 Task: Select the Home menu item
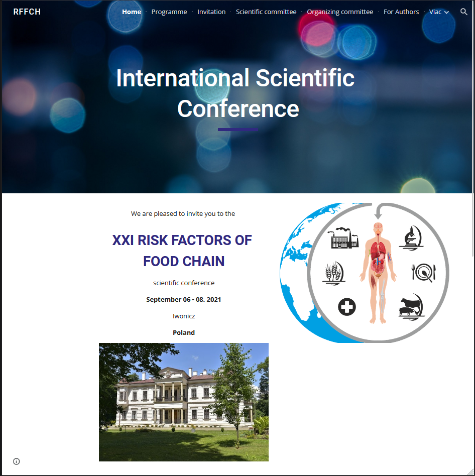pyautogui.click(x=132, y=12)
